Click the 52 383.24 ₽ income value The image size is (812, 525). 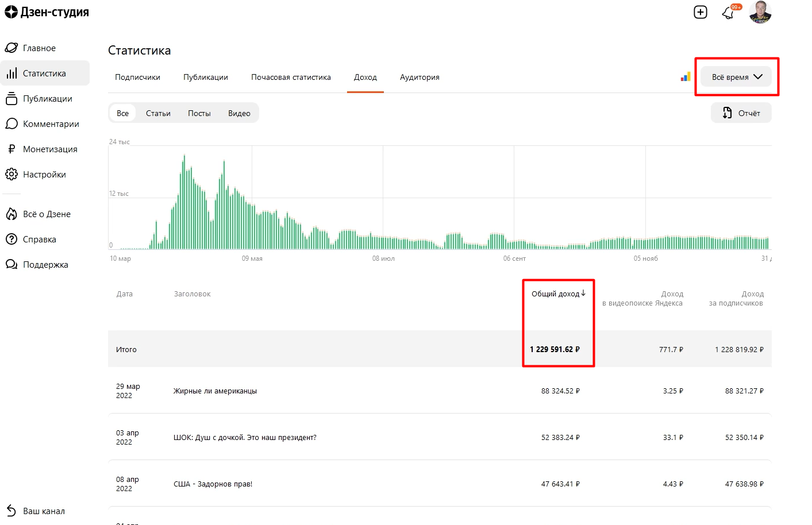[560, 437]
